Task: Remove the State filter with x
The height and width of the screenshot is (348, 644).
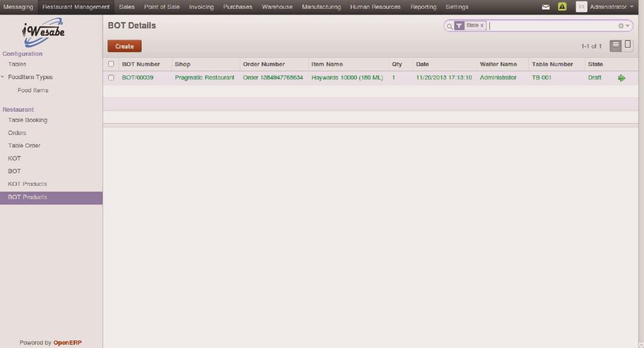Action: (x=482, y=26)
